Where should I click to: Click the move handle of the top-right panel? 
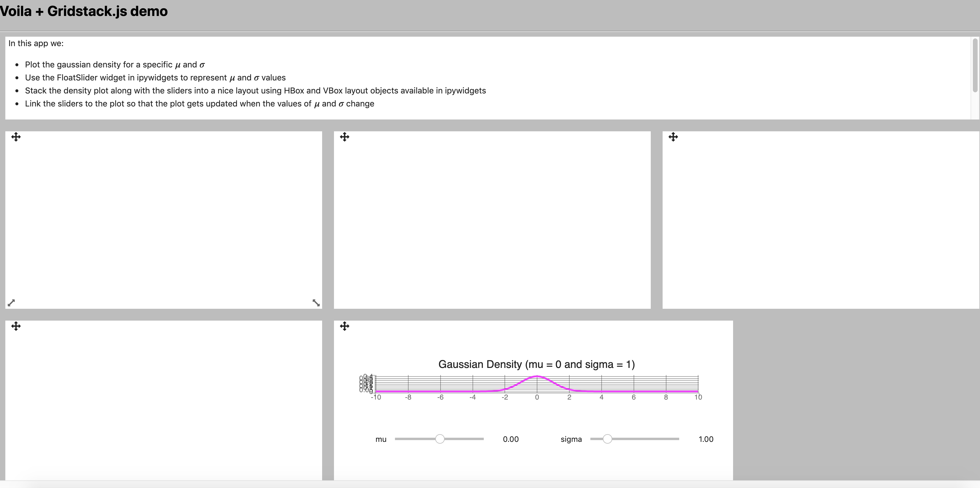click(x=673, y=137)
